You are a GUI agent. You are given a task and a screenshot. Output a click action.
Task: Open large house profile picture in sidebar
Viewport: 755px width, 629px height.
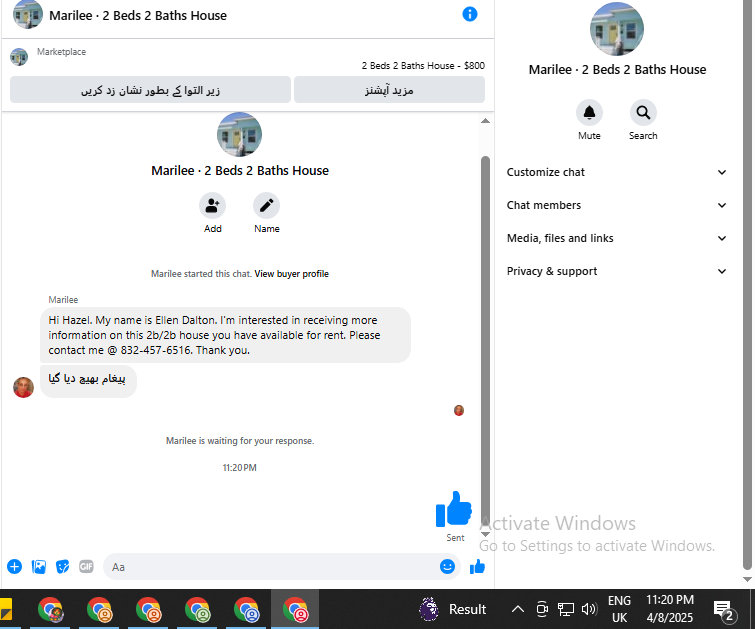click(x=617, y=29)
